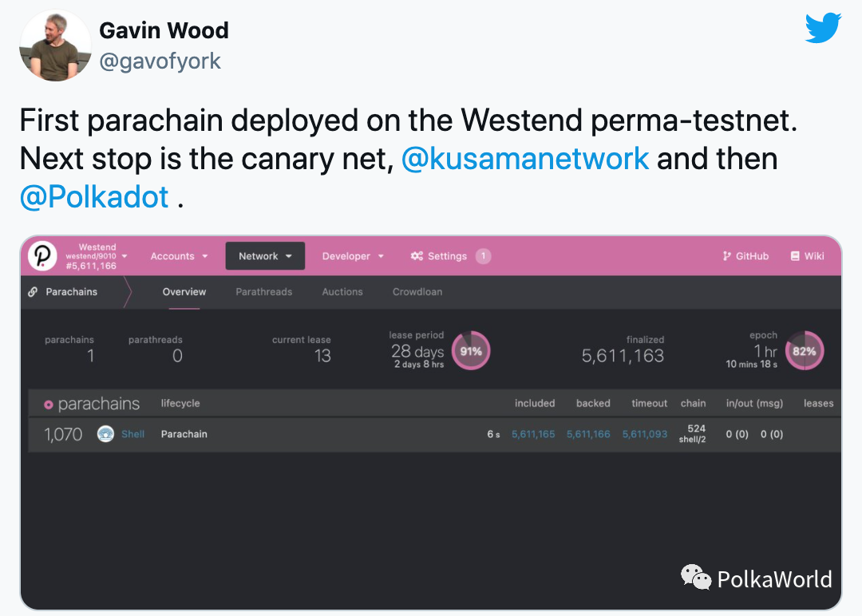
Task: Open Gavin Wood's profile avatar
Action: coord(54,46)
